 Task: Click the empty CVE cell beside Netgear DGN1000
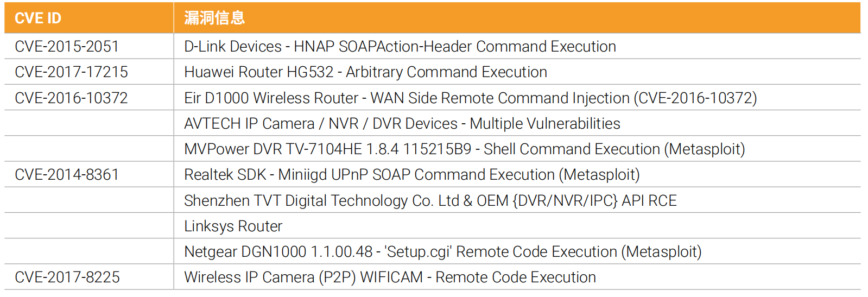click(x=89, y=252)
